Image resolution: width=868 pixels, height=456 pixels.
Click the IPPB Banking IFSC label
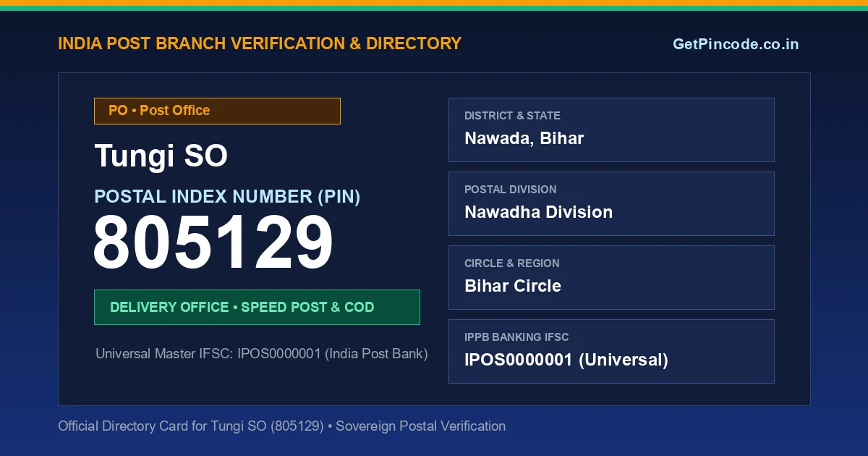coord(516,337)
